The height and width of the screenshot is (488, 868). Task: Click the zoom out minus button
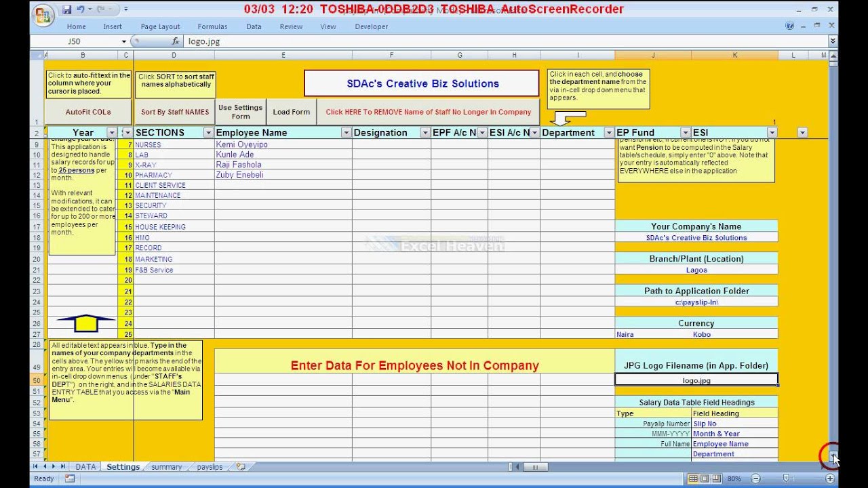[755, 479]
